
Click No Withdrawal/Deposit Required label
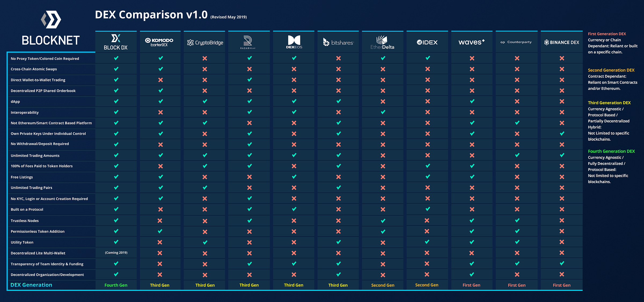tap(40, 144)
